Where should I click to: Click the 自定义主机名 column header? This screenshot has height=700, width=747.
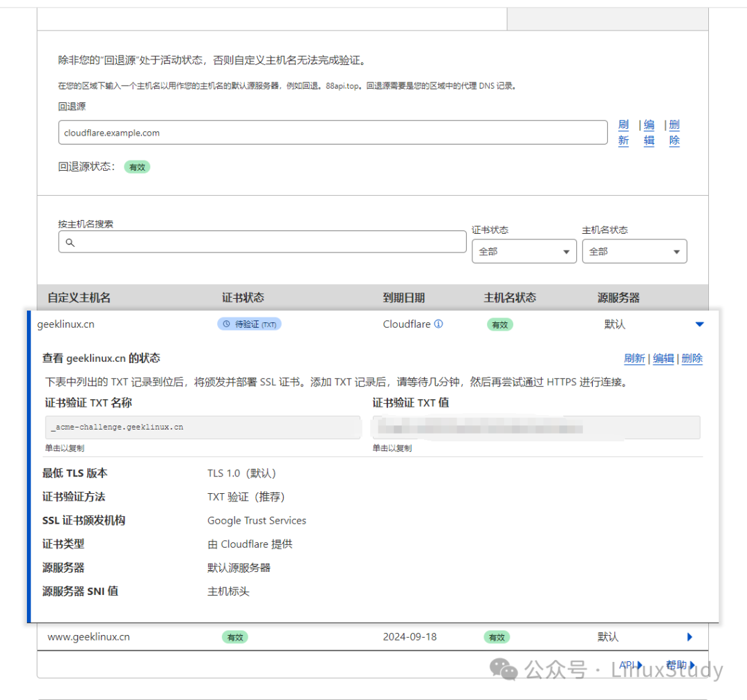pyautogui.click(x=79, y=298)
